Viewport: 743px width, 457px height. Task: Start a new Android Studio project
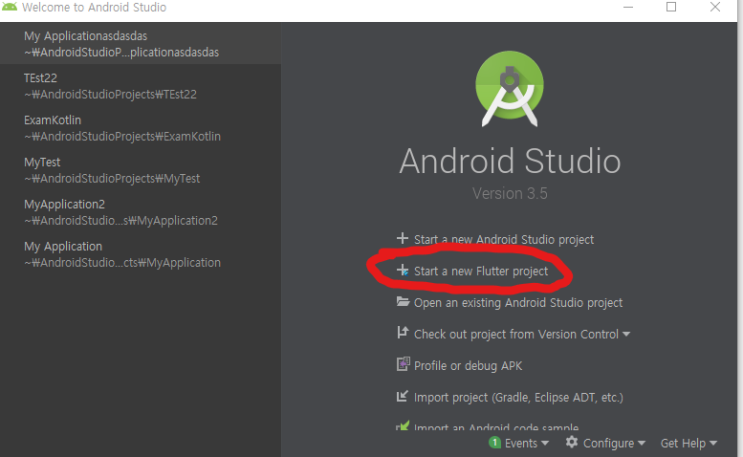504,239
